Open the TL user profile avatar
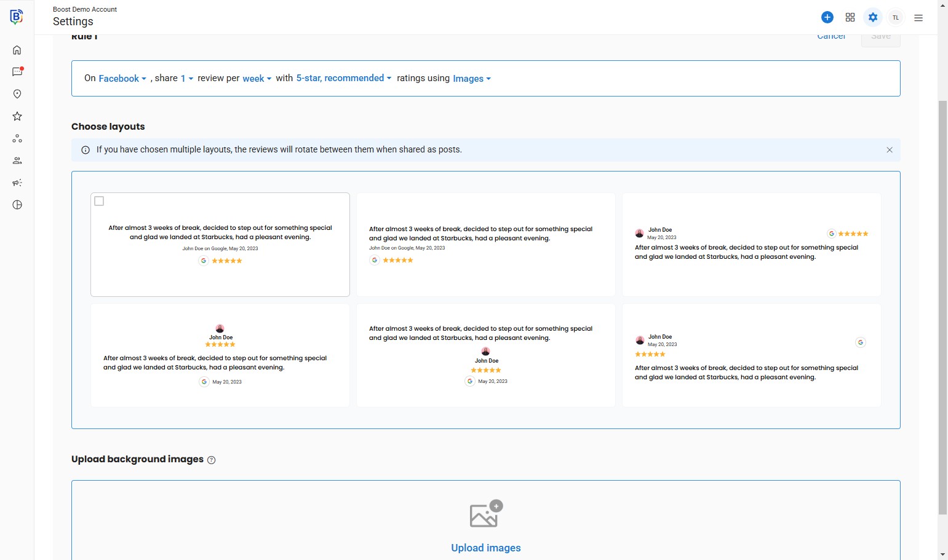The width and height of the screenshot is (948, 560). (896, 17)
